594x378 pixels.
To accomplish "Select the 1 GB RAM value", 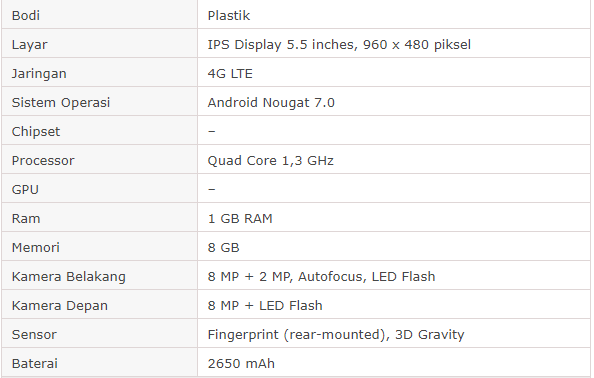I will click(240, 219).
